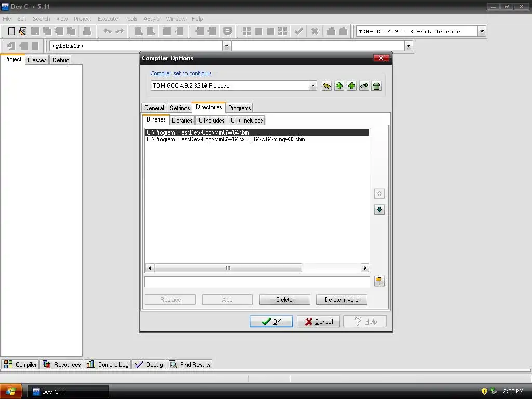Click the New file toolbar icon
The image size is (532, 399).
pos(11,31)
